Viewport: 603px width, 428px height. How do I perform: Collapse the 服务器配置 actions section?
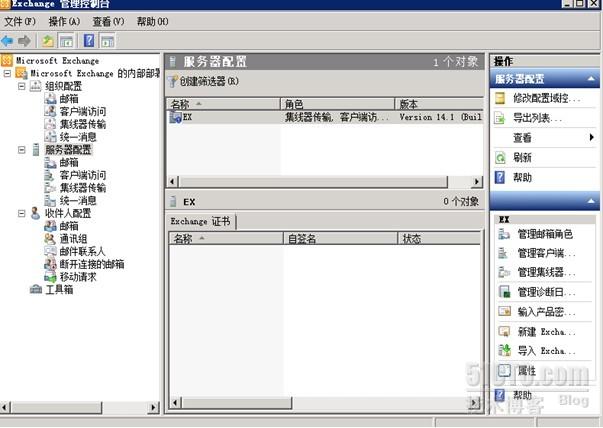pyautogui.click(x=591, y=79)
